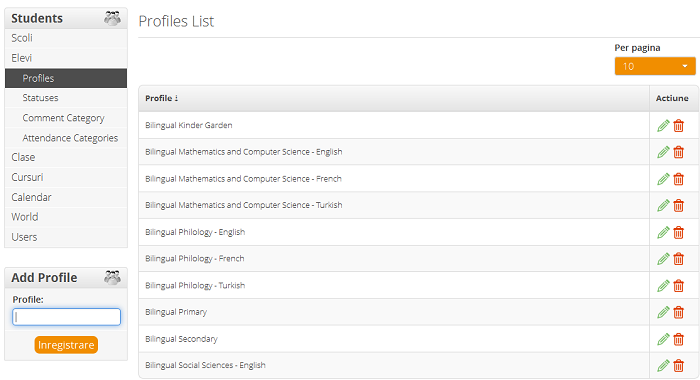
Task: Delete the Bilingual Philology - Turkish profile
Action: [679, 285]
